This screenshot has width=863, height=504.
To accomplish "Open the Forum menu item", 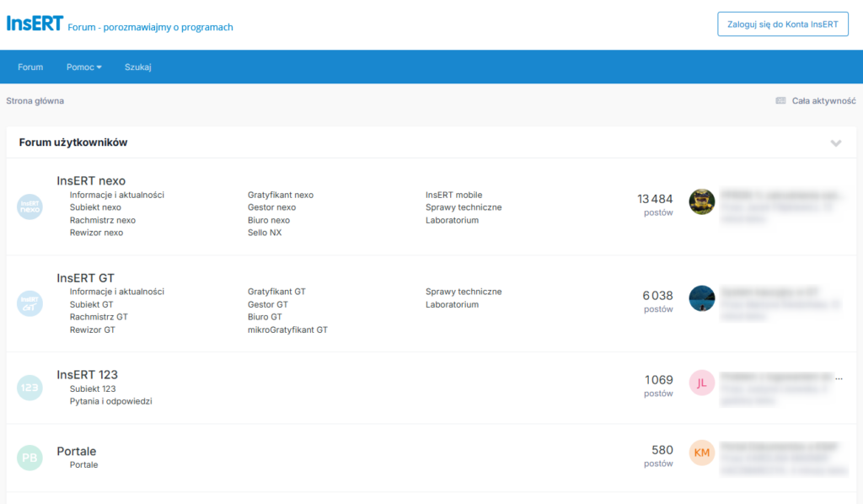I will coord(30,67).
